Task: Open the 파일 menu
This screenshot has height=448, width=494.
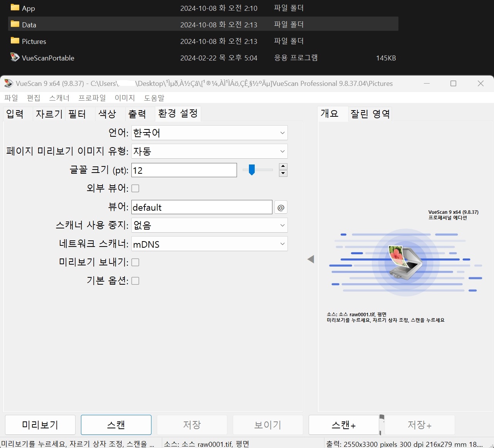Action: point(11,98)
